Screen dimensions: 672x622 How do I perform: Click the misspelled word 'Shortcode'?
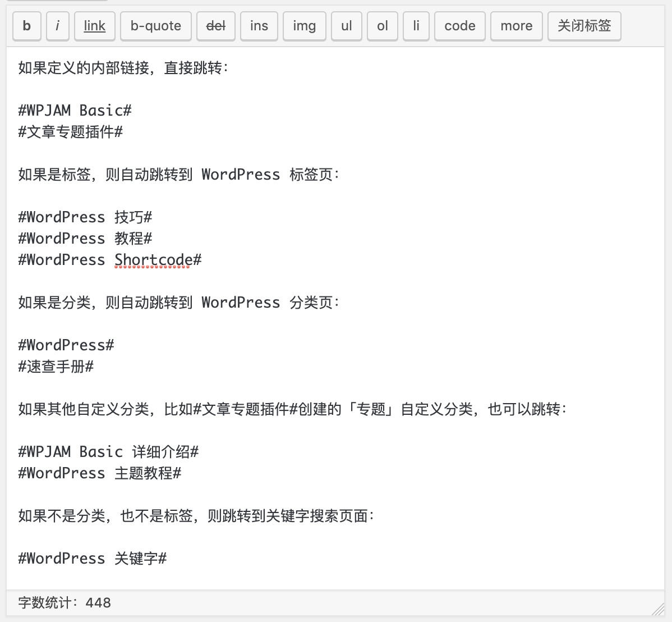coord(154,260)
